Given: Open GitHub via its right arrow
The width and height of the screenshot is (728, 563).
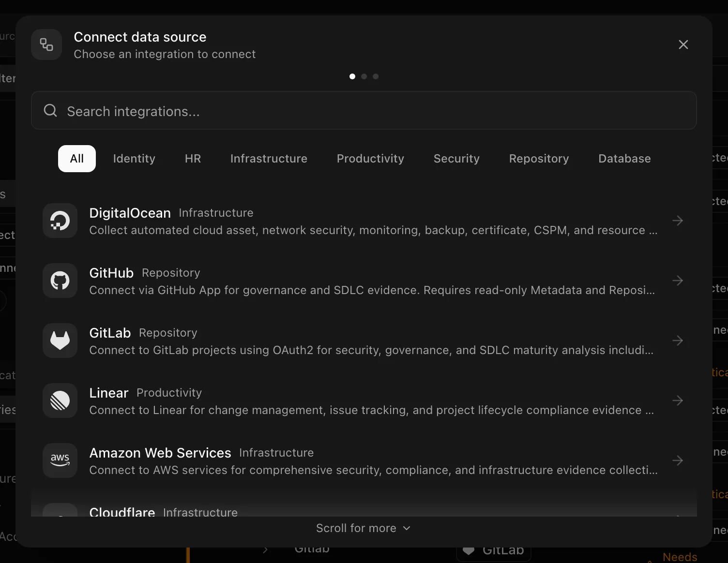Looking at the screenshot, I should 678,281.
